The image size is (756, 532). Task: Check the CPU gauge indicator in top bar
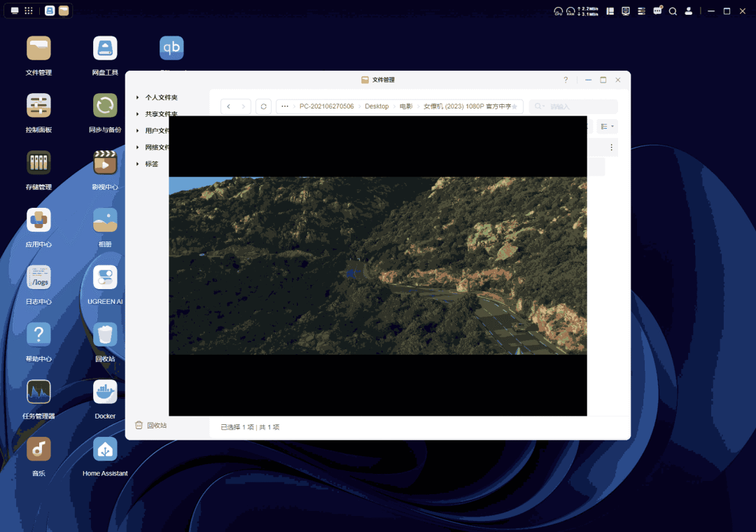(x=559, y=11)
